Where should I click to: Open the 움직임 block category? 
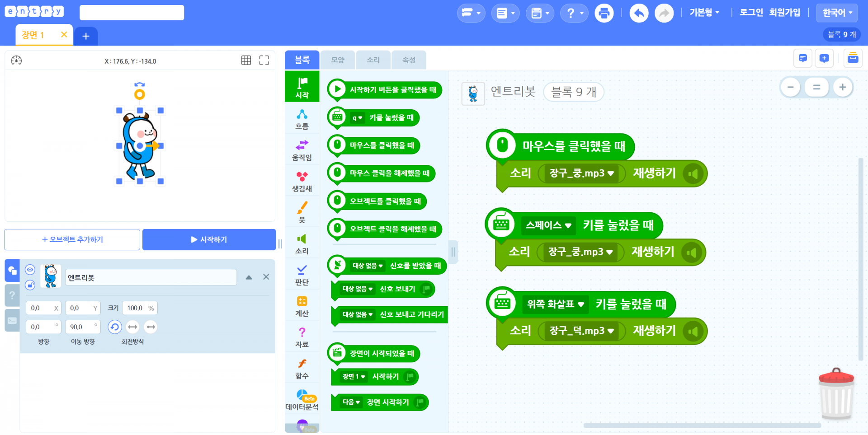302,150
